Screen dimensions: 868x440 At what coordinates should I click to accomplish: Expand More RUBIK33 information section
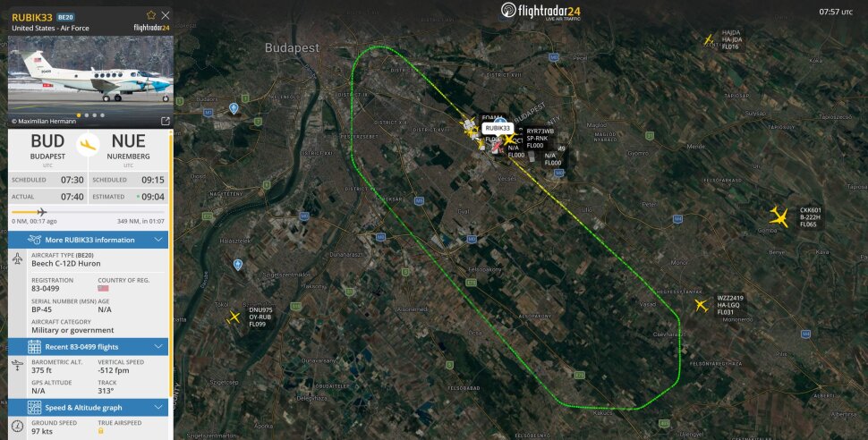(x=88, y=240)
